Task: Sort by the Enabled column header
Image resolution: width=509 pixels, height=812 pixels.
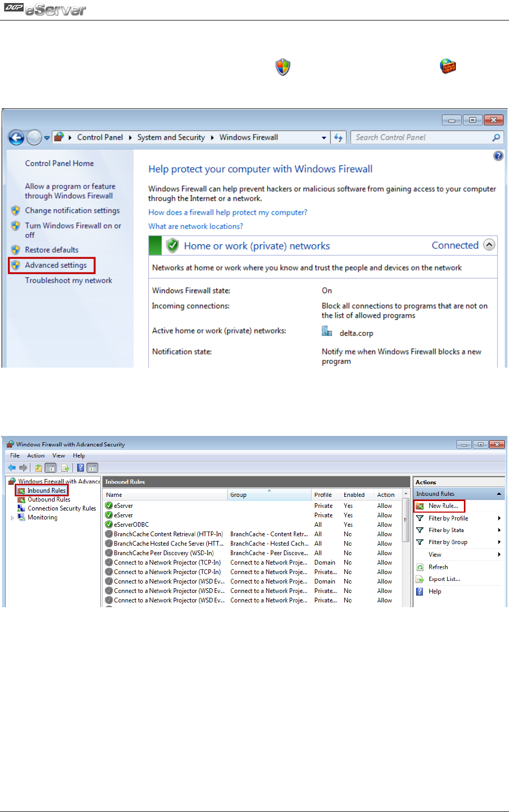Action: point(356,495)
